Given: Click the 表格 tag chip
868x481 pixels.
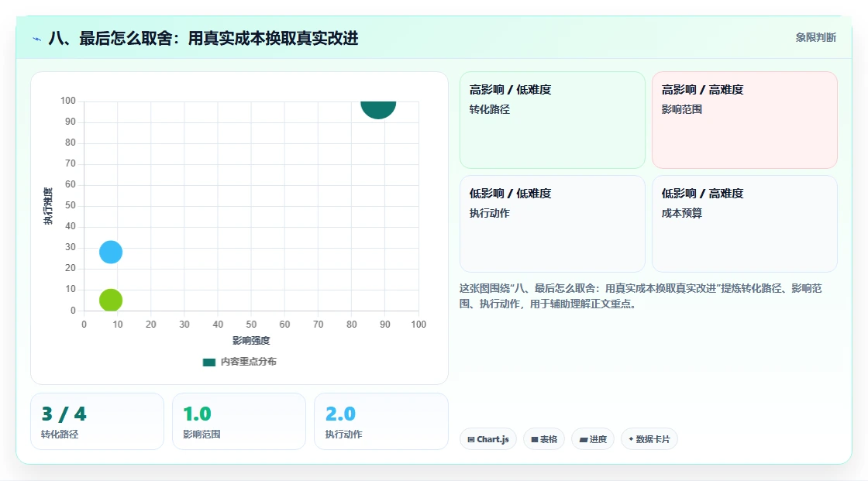Looking at the screenshot, I should 544,439.
